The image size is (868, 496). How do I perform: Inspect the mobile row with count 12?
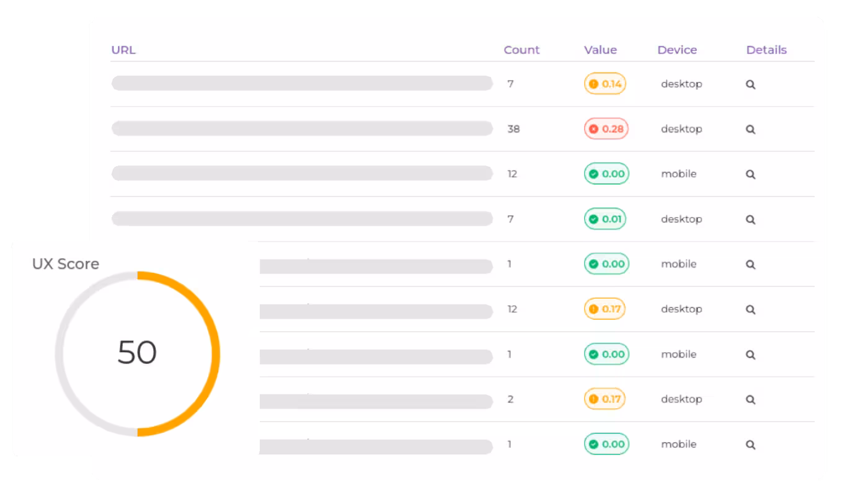tap(750, 175)
